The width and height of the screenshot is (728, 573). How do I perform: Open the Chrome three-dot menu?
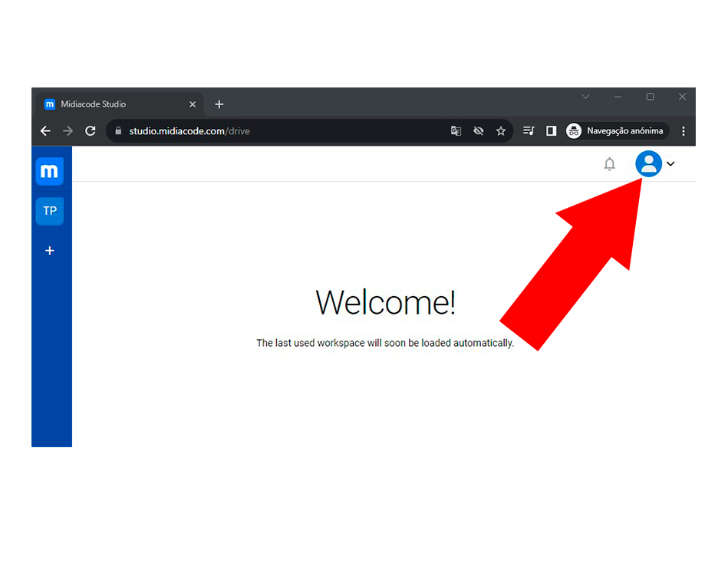point(684,131)
